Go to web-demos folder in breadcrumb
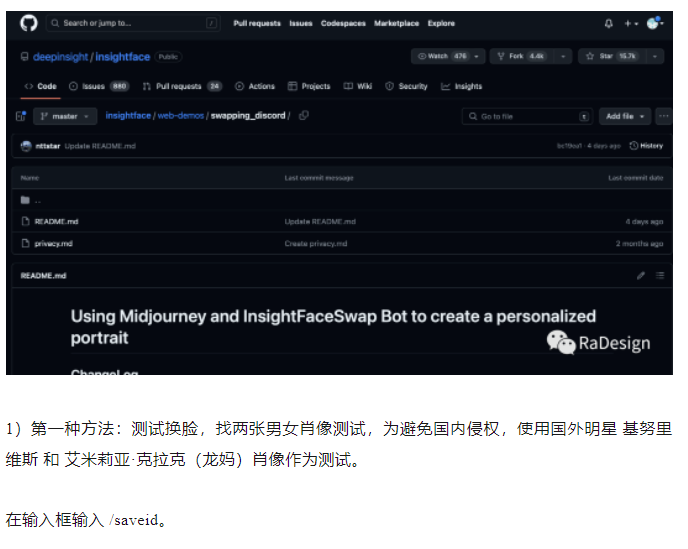This screenshot has height=549, width=688. click(181, 115)
